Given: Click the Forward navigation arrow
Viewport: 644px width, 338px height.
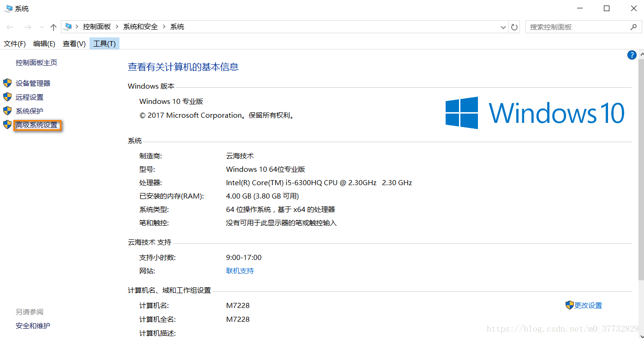Looking at the screenshot, I should tap(28, 27).
